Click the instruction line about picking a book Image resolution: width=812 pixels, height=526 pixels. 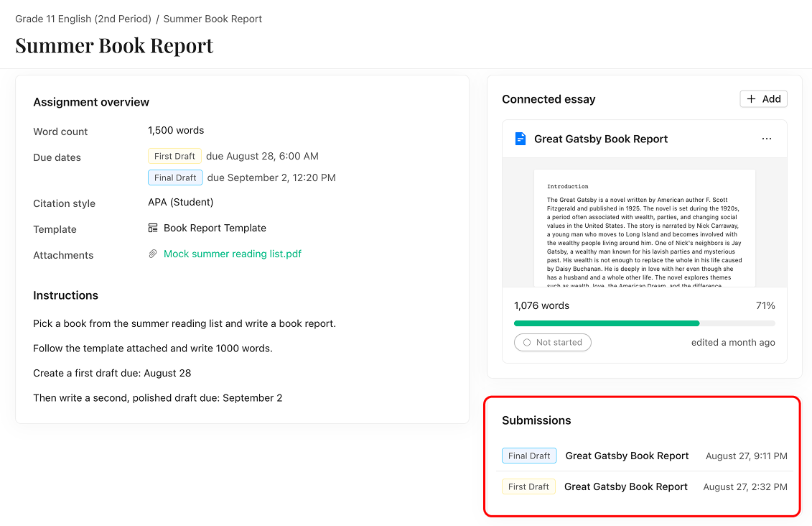point(185,323)
